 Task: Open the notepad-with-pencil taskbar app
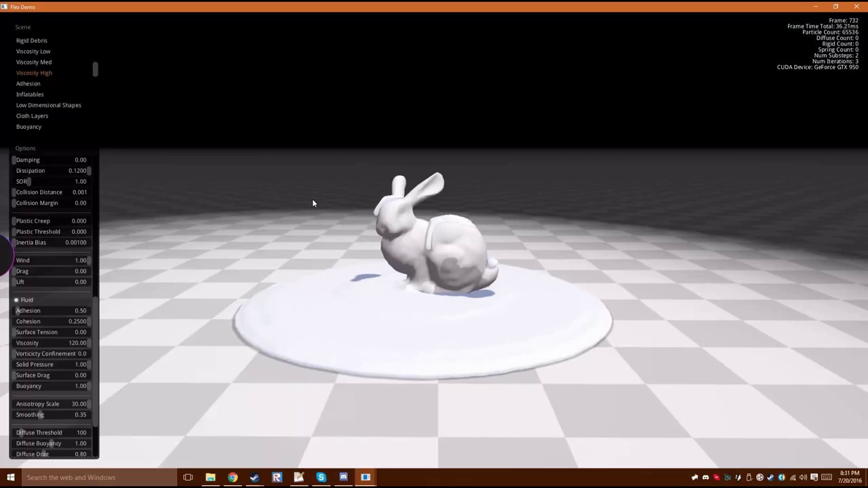pyautogui.click(x=299, y=477)
